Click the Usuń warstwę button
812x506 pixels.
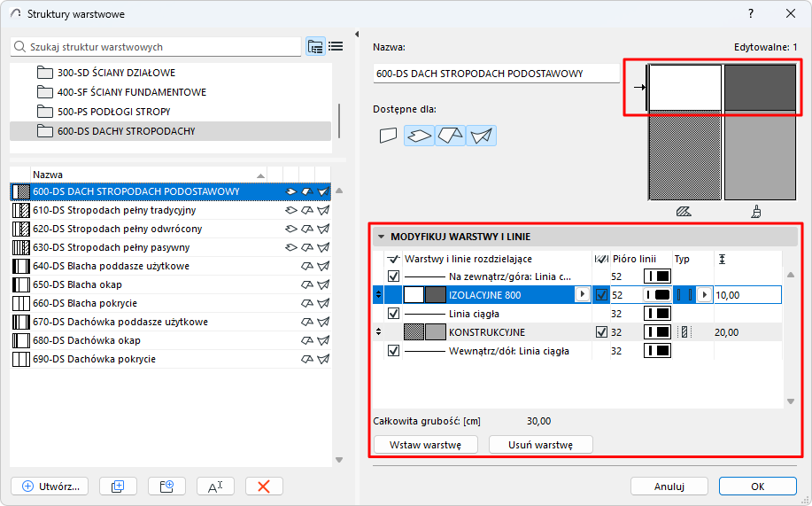coord(541,445)
